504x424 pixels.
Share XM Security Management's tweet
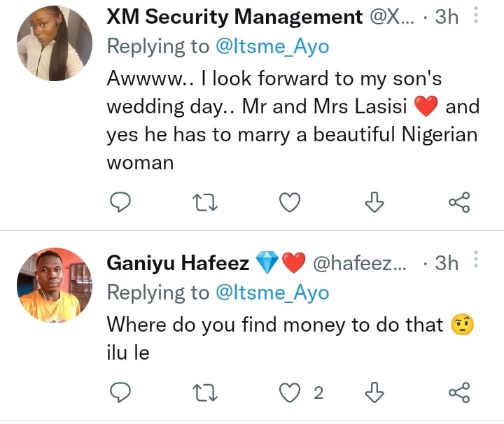click(x=458, y=202)
